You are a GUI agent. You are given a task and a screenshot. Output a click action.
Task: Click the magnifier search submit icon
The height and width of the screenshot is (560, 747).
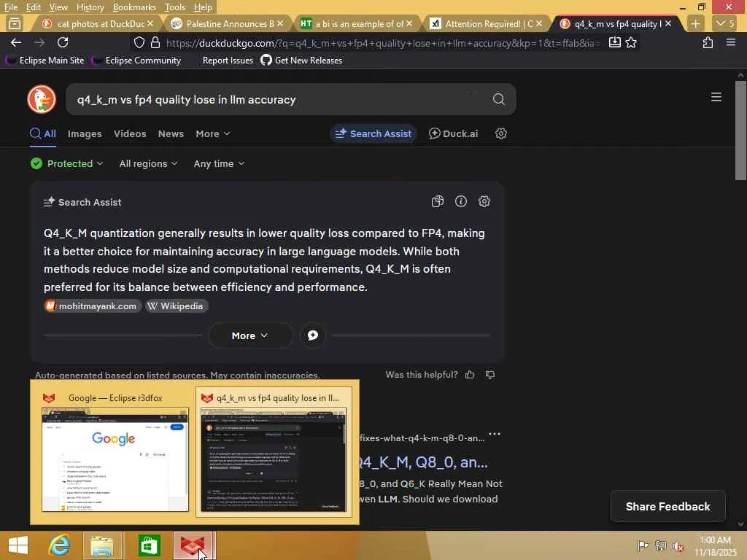(499, 99)
